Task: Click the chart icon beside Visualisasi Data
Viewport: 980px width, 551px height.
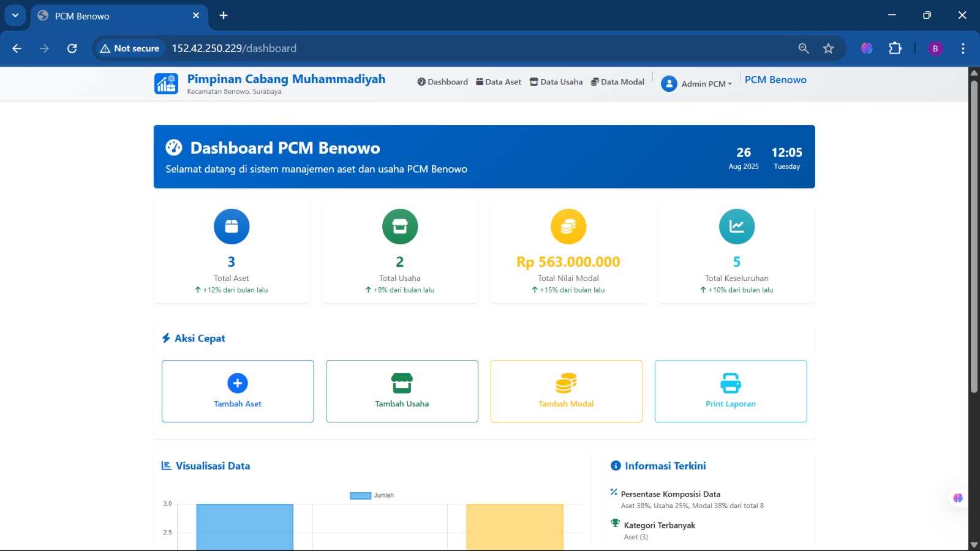Action: 166,466
